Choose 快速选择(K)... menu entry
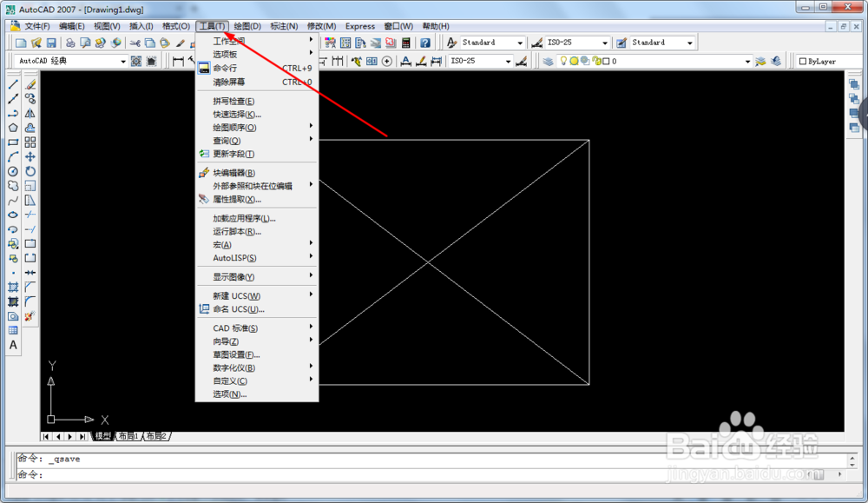The image size is (868, 503). 257,114
